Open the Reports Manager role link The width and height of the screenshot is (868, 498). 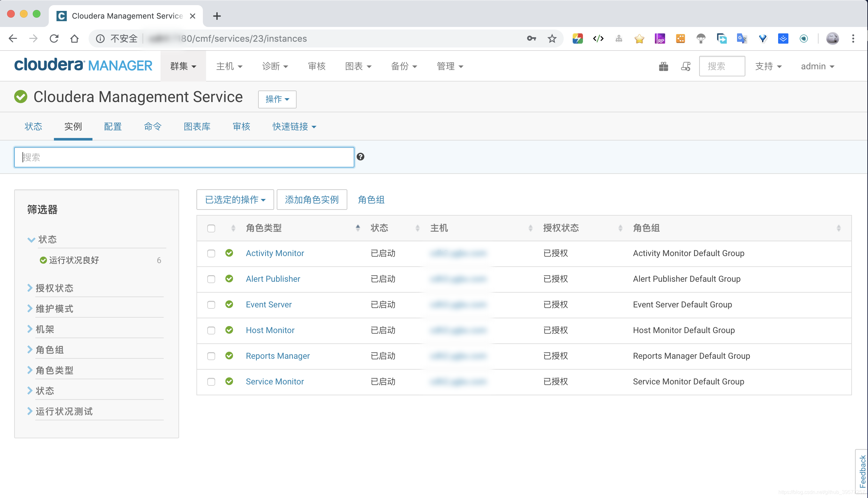point(277,356)
